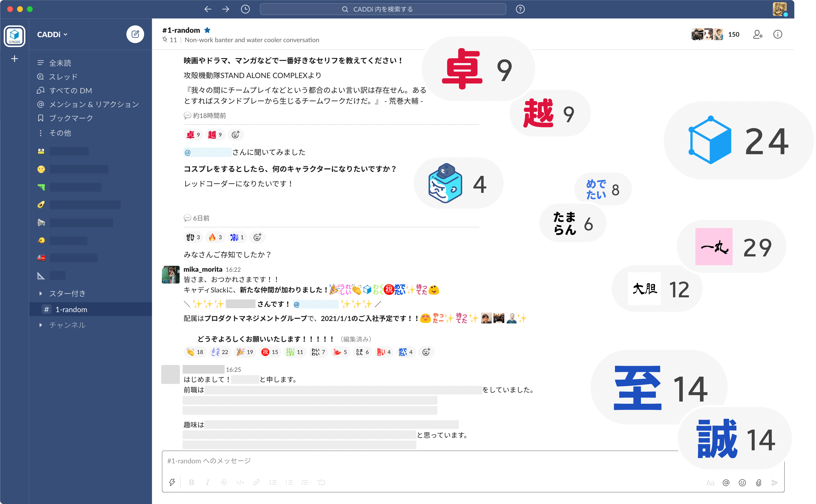Open mika_morita's profile from the name
Screen dimensions: 816x504
tap(203, 269)
